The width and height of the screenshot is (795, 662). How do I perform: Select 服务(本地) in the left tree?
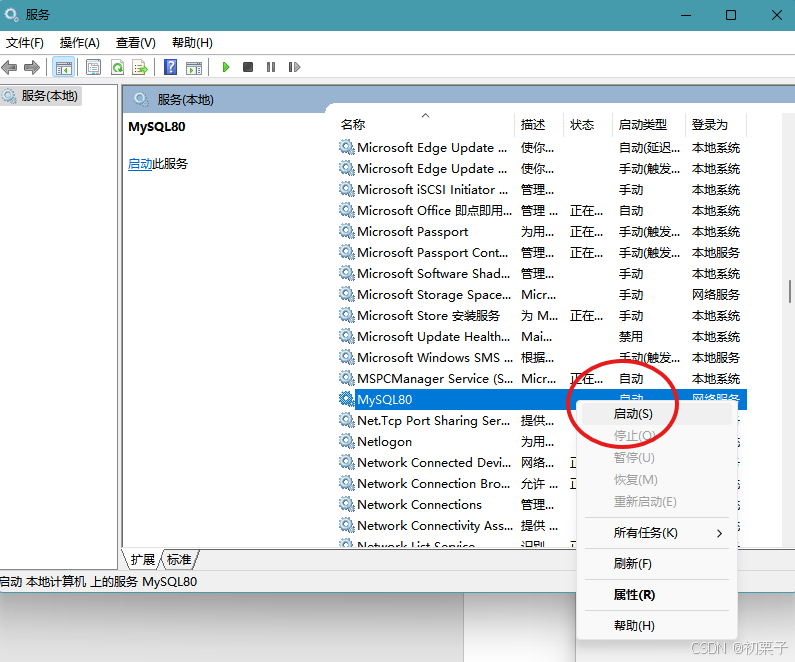point(42,96)
